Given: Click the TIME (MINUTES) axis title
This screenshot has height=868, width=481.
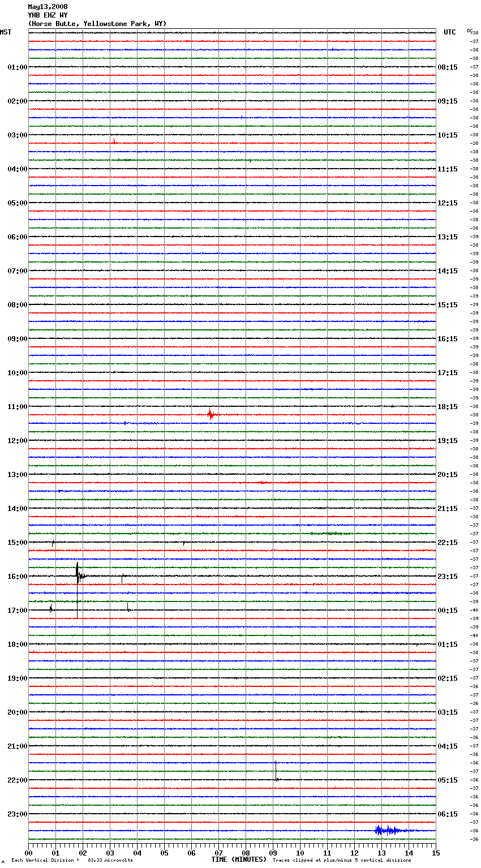Looking at the screenshot, I should click(x=239, y=860).
